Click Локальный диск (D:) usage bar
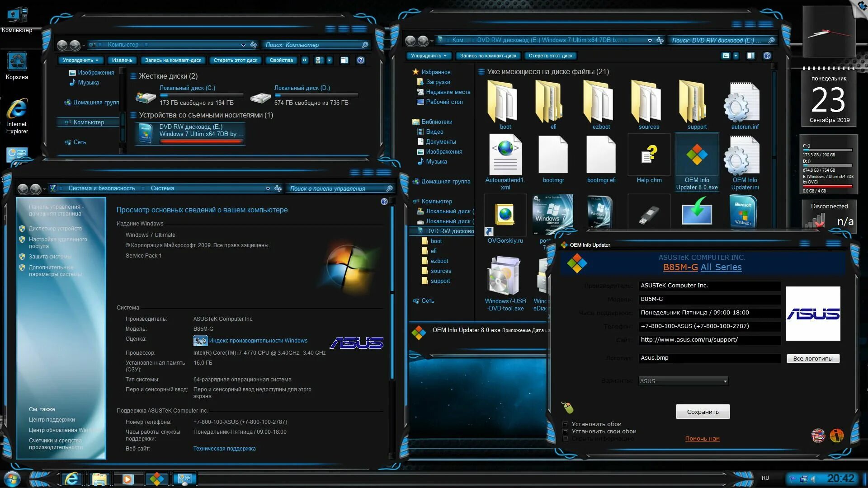Image resolution: width=868 pixels, height=488 pixels. [x=316, y=95]
